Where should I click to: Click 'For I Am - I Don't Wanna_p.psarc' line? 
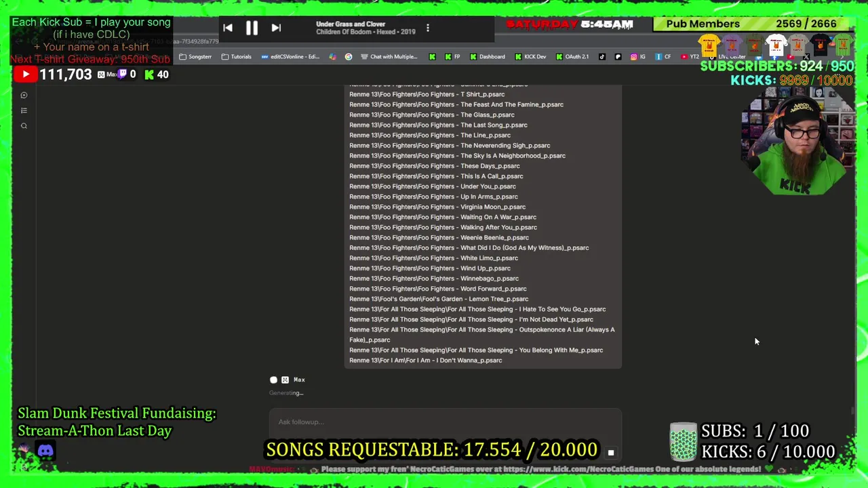426,361
